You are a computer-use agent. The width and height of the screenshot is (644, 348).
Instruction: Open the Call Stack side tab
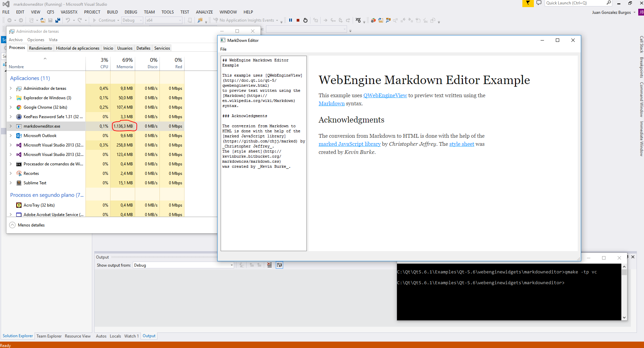(x=641, y=44)
